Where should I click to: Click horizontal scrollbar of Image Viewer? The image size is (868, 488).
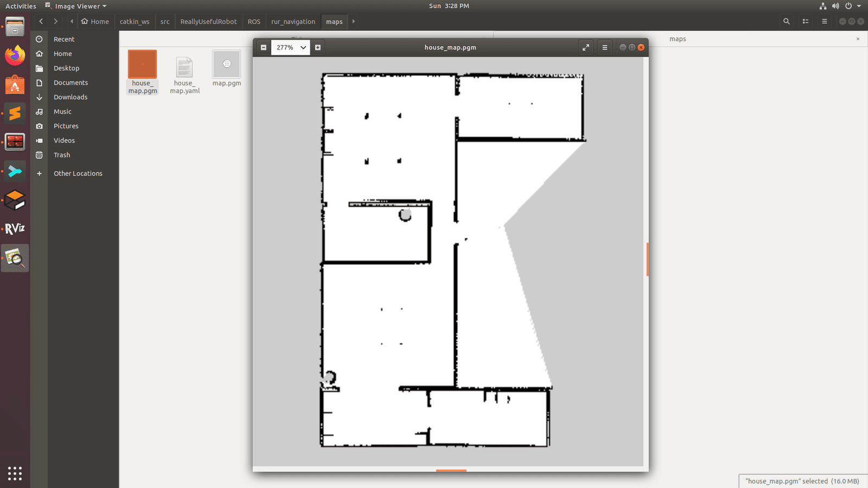click(451, 470)
